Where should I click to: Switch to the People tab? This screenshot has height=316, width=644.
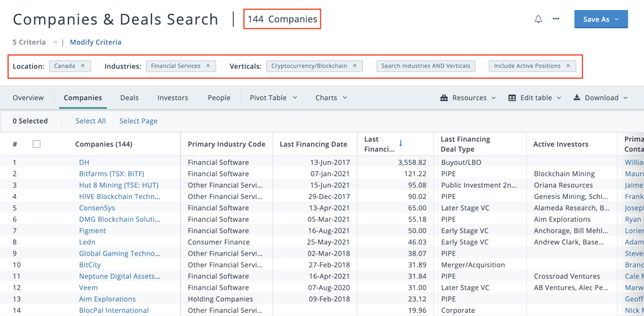219,98
